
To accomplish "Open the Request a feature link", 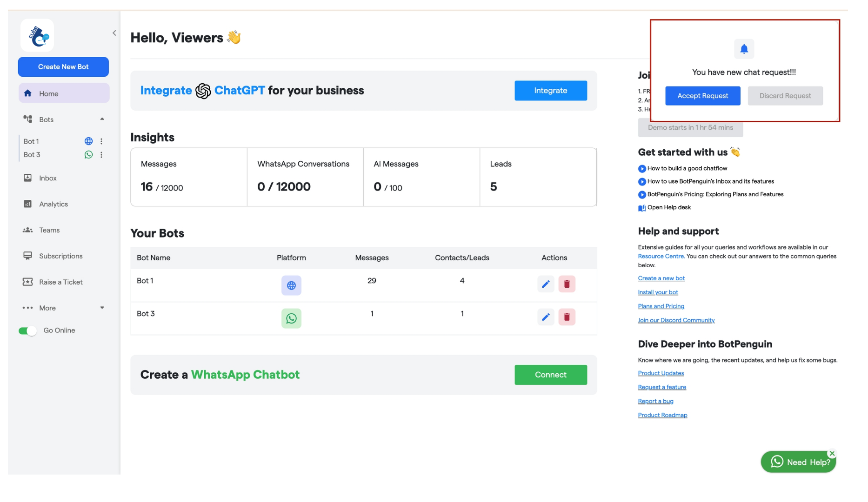I will [x=662, y=387].
